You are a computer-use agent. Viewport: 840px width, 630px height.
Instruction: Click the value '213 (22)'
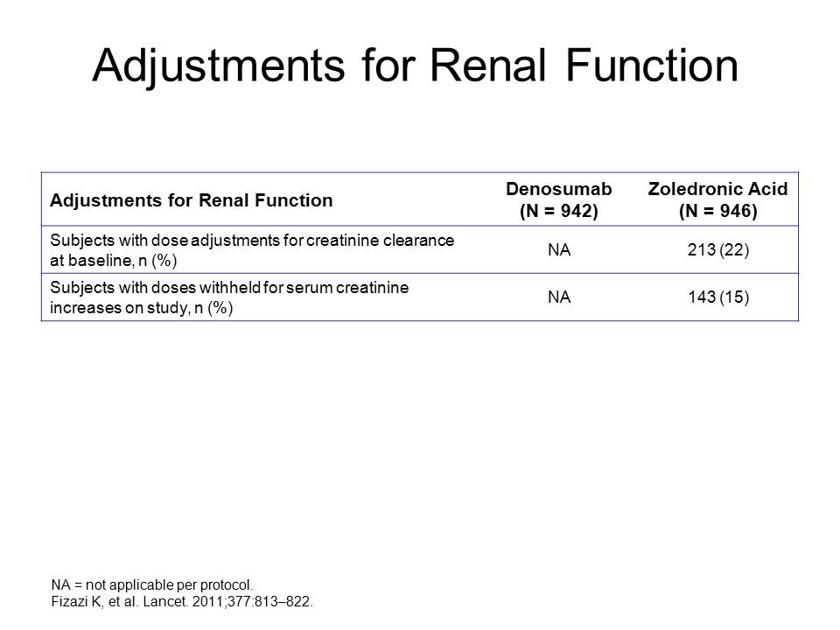click(x=718, y=250)
